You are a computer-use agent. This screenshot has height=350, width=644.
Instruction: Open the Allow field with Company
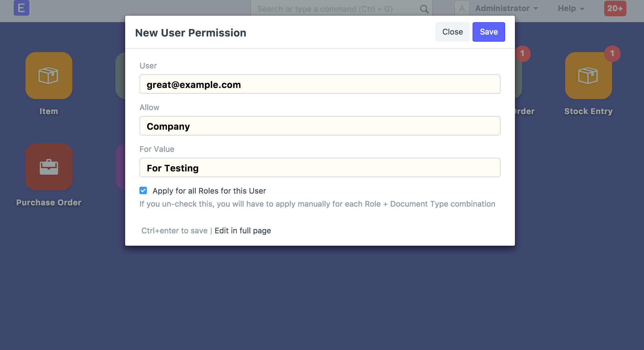coord(320,126)
